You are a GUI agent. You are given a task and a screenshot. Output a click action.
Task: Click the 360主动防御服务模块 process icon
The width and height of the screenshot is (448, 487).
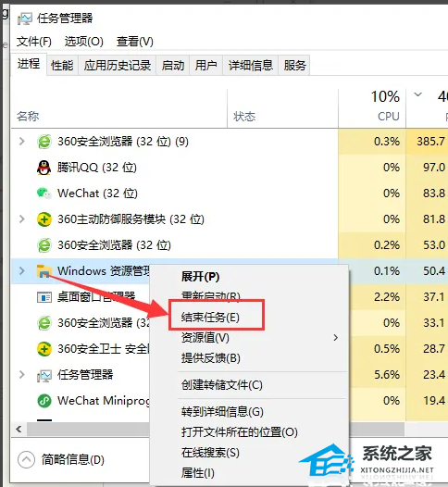pyautogui.click(x=44, y=219)
